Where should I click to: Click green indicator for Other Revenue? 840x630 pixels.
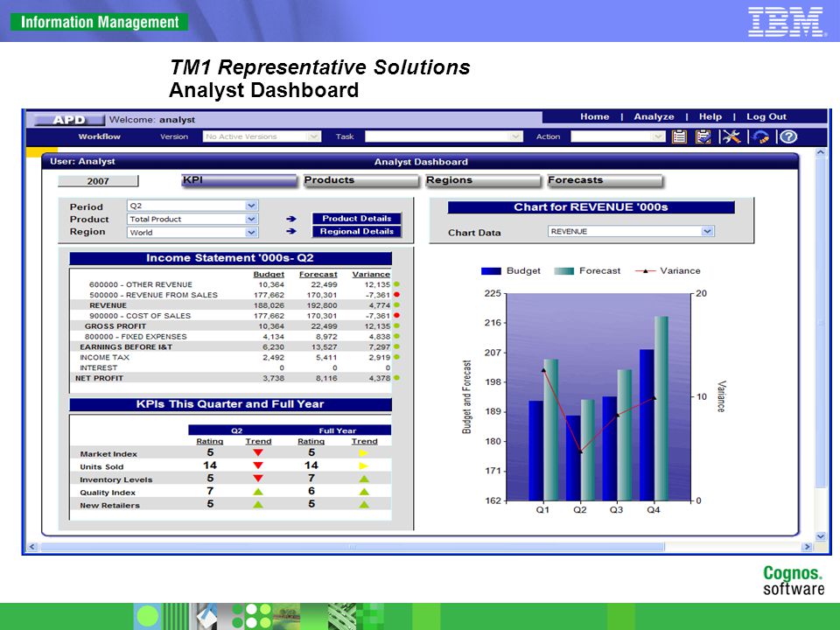(x=396, y=284)
